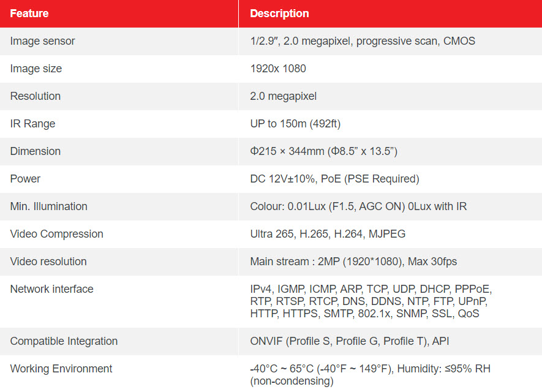542x392 pixels.
Task: Select the Min. Illumination label
Action: (49, 206)
